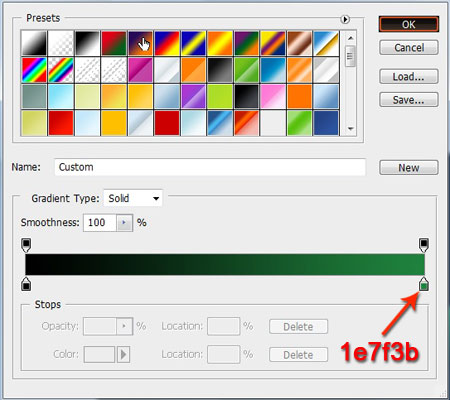Expand the Smoothness slider arrow
Screen dimensions: 450x400
(124, 223)
